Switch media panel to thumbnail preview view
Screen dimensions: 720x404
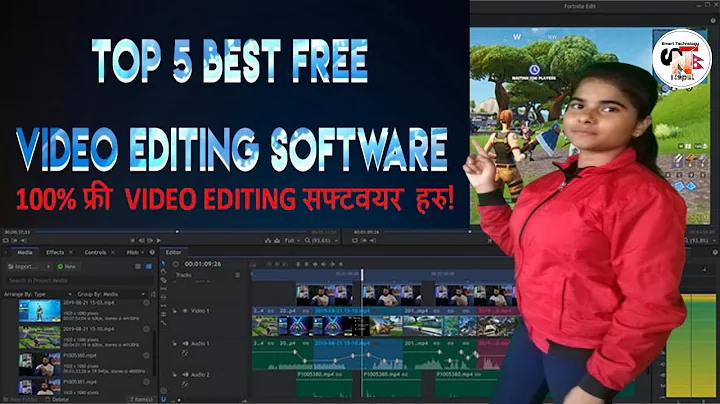pyautogui.click(x=148, y=266)
